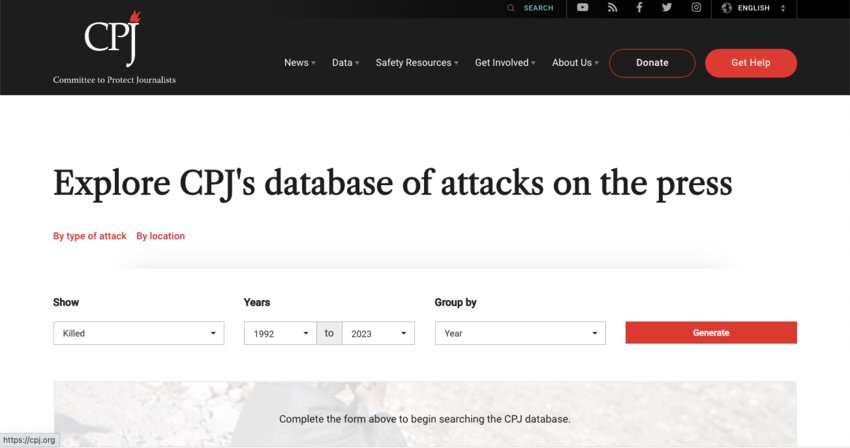
Task: Click the 'Complete the form above' message
Action: 424,419
